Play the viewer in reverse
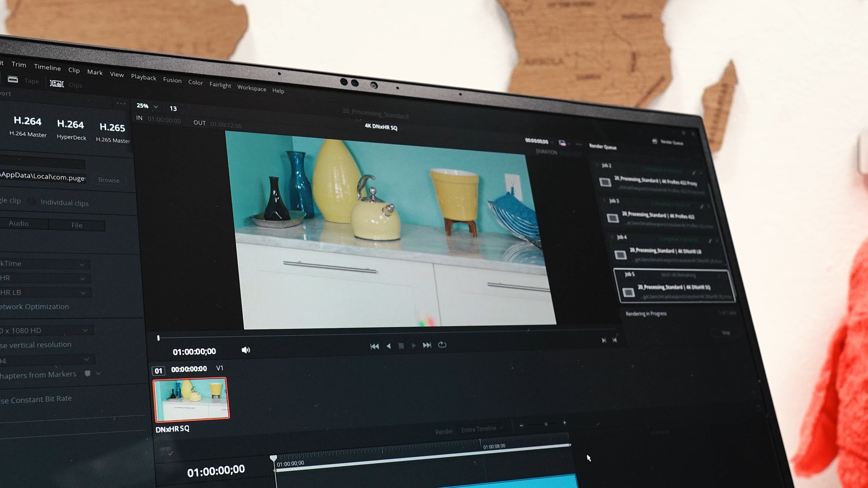The image size is (868, 488). (x=388, y=346)
